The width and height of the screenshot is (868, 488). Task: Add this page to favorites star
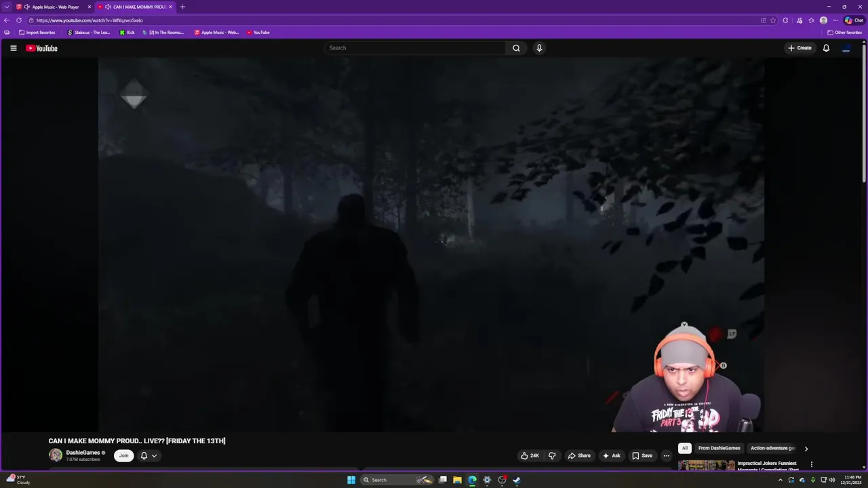[773, 20]
